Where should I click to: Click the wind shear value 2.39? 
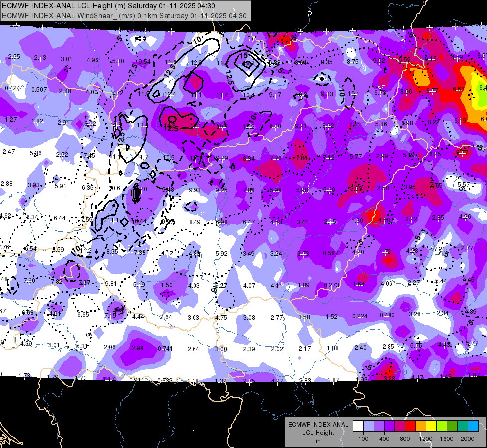[249, 349]
